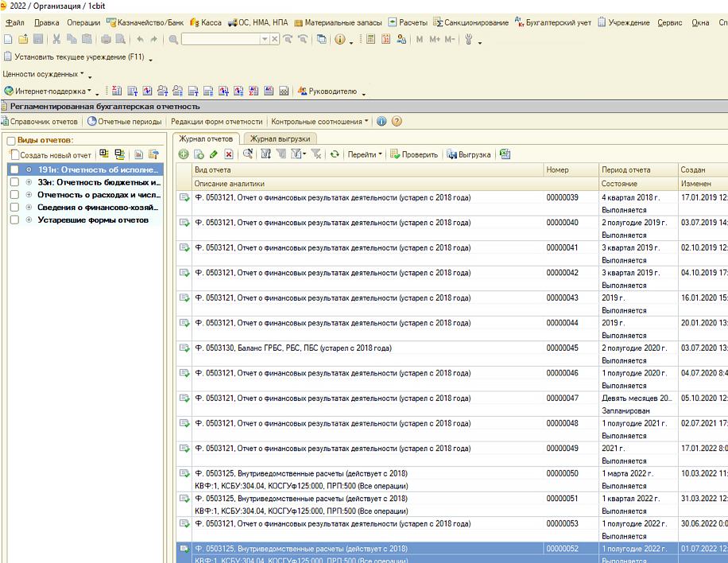The width and height of the screenshot is (728, 563).
Task: Expand the 33н: Отчетность бюджетных tree node
Action: pos(29,182)
